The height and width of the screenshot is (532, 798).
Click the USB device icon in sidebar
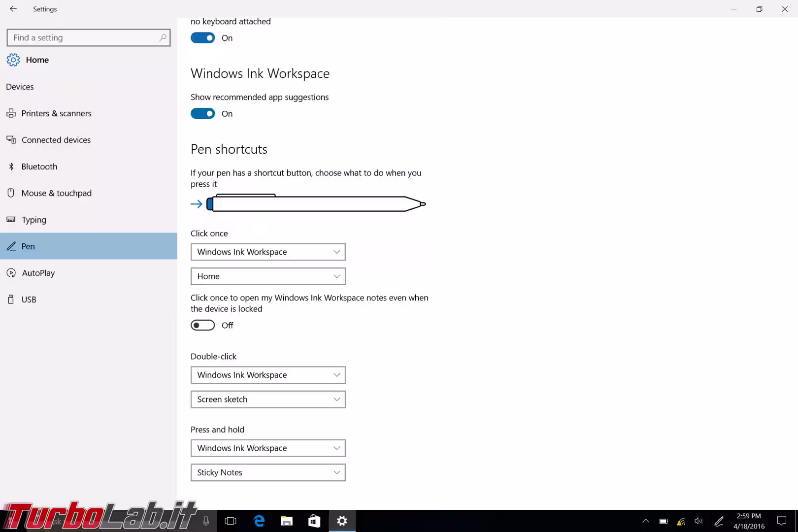(11, 299)
